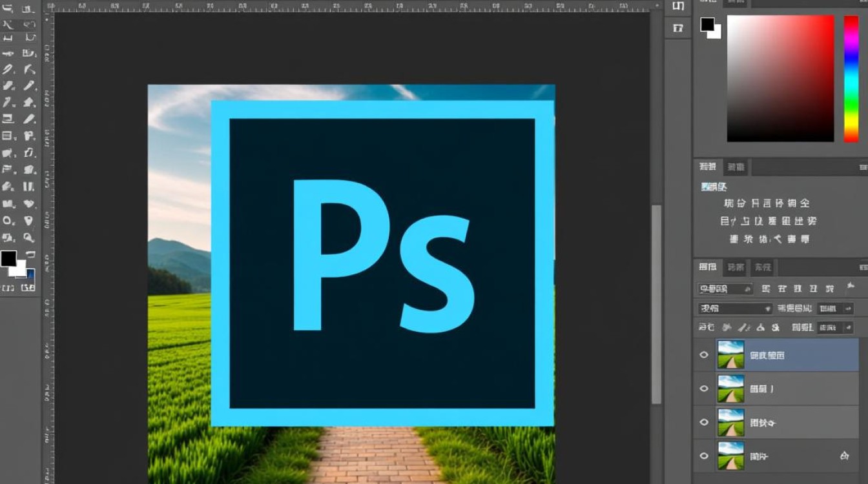Toggle visibility of the second layer from top
Viewport: 868px width, 484px height.
click(704, 388)
